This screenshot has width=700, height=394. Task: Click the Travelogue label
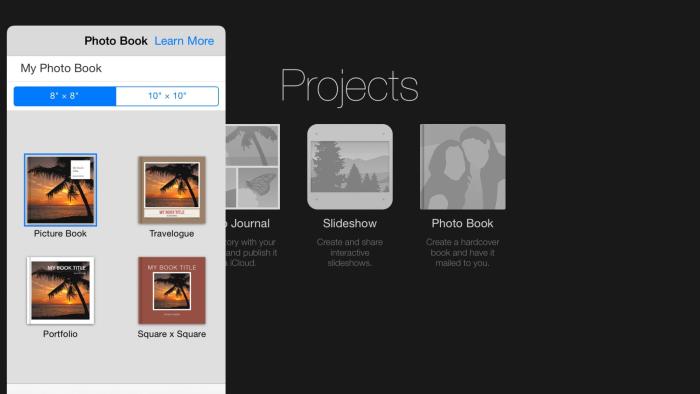pyautogui.click(x=172, y=234)
